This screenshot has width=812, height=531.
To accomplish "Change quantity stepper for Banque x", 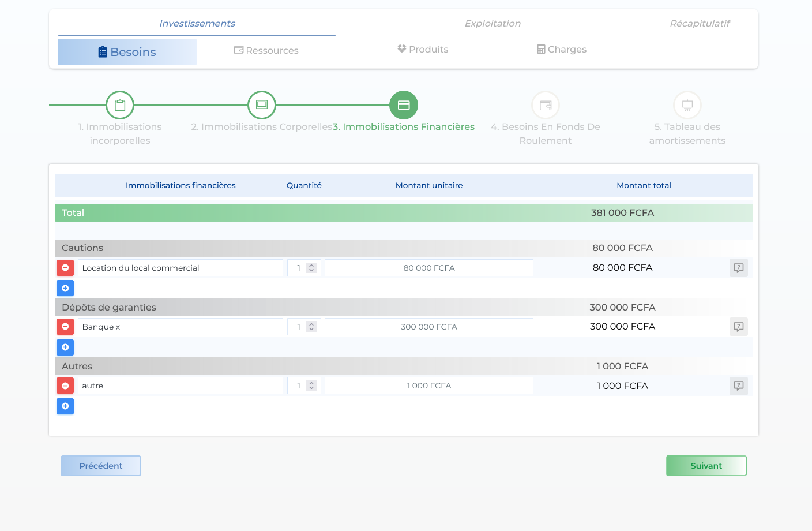I will point(311,327).
